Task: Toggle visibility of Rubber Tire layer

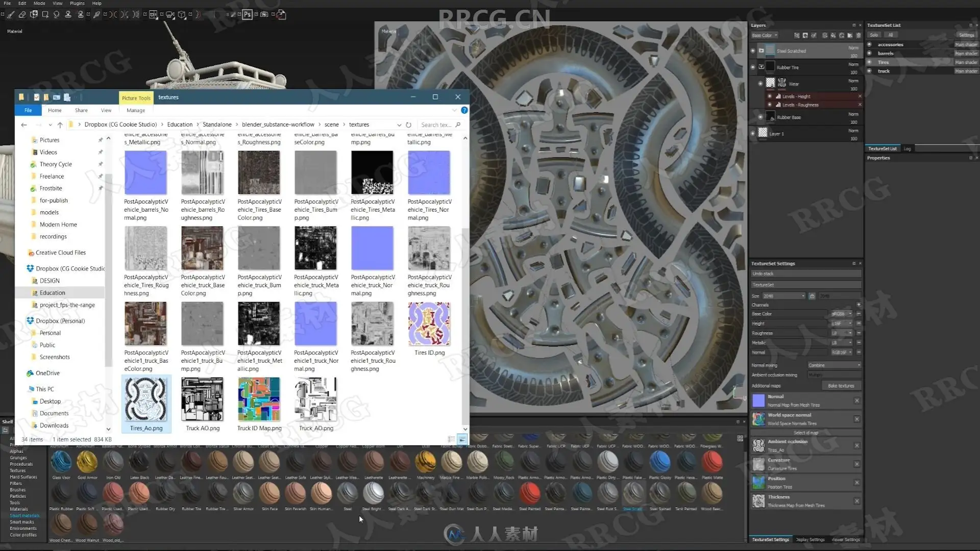Action: pyautogui.click(x=753, y=67)
